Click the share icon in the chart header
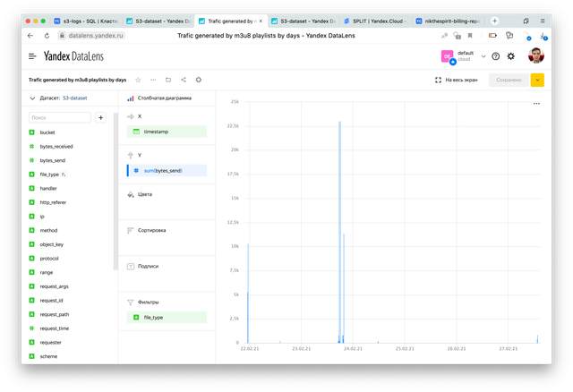 [183, 80]
